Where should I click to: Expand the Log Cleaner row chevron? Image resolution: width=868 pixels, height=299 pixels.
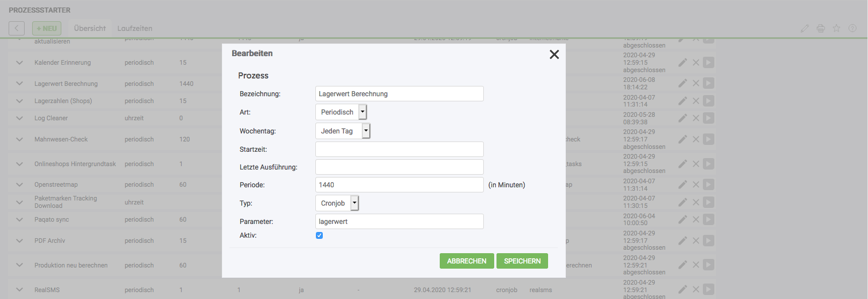19,118
